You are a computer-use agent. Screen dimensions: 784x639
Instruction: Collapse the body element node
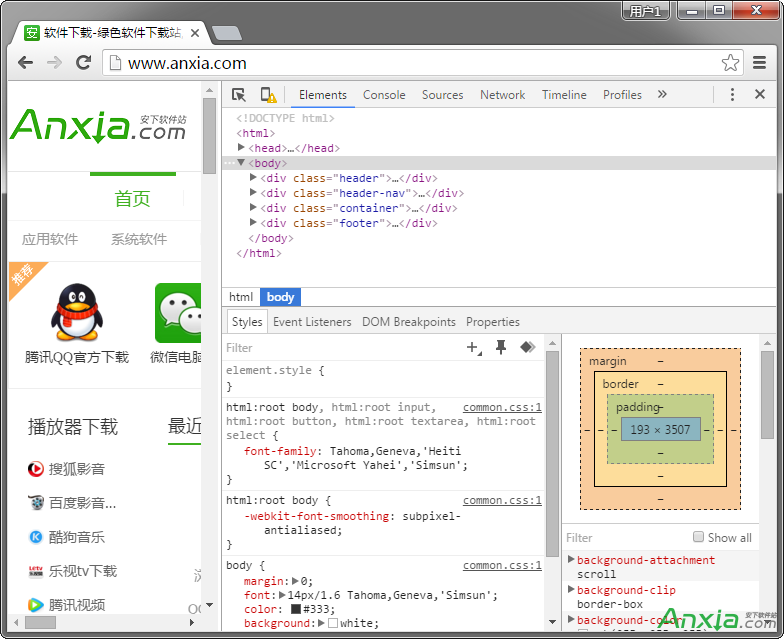click(241, 162)
